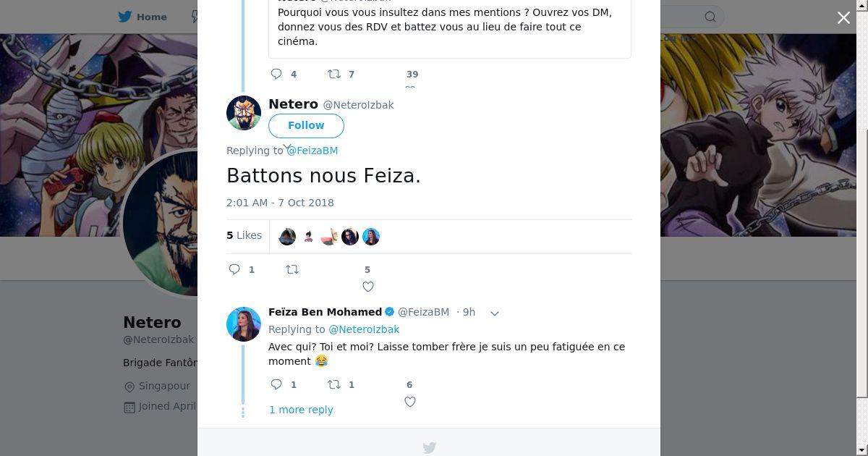Open the dropdown caret on Feïza's tweet
The image size is (868, 456).
(495, 313)
